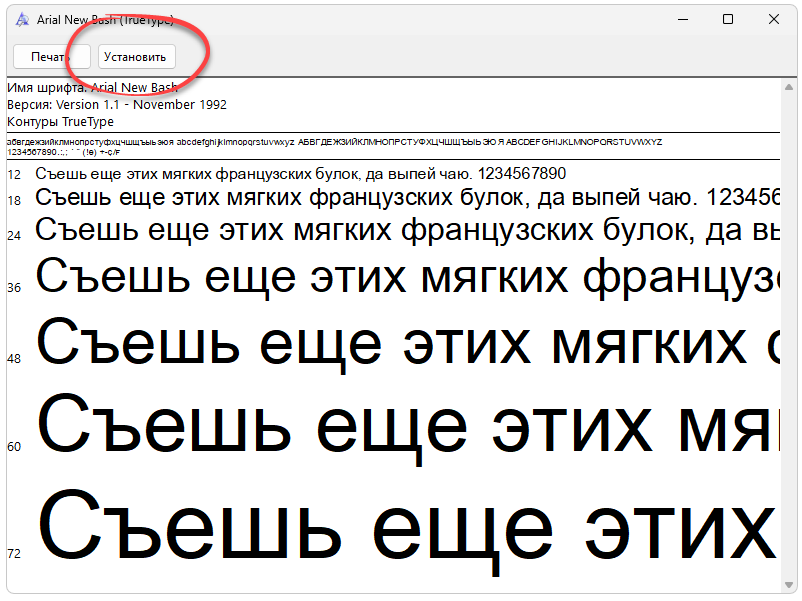The height and width of the screenshot is (601, 802).
Task: Click the alphabet character set line
Action: 335,142
